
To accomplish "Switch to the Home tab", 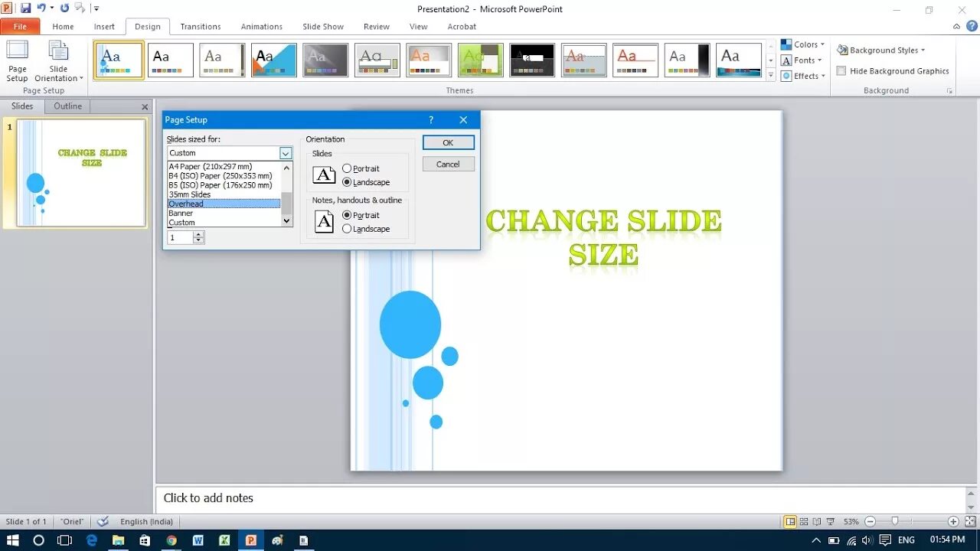I will 63,27.
